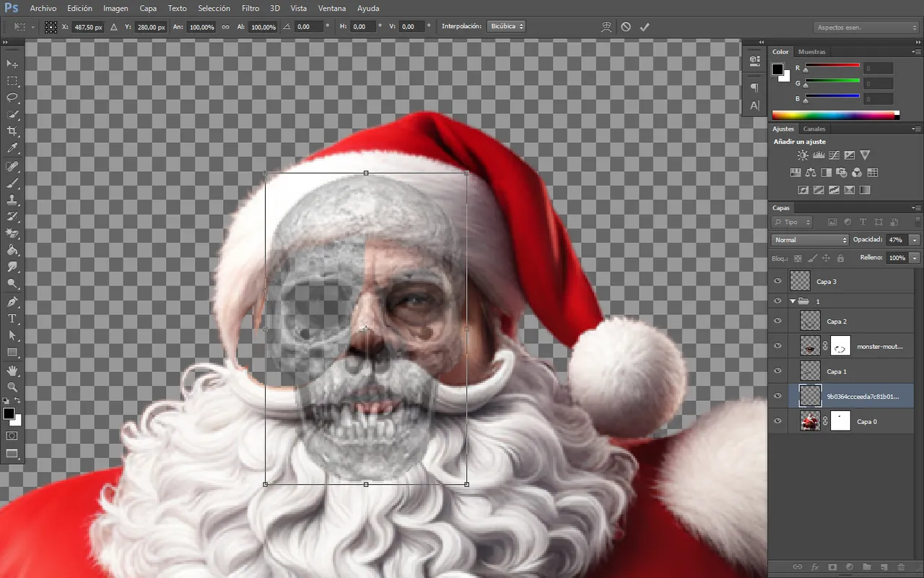Open the workspace Aspectos esen. dropdown
Screen dimensions: 924x578
[x=866, y=27]
